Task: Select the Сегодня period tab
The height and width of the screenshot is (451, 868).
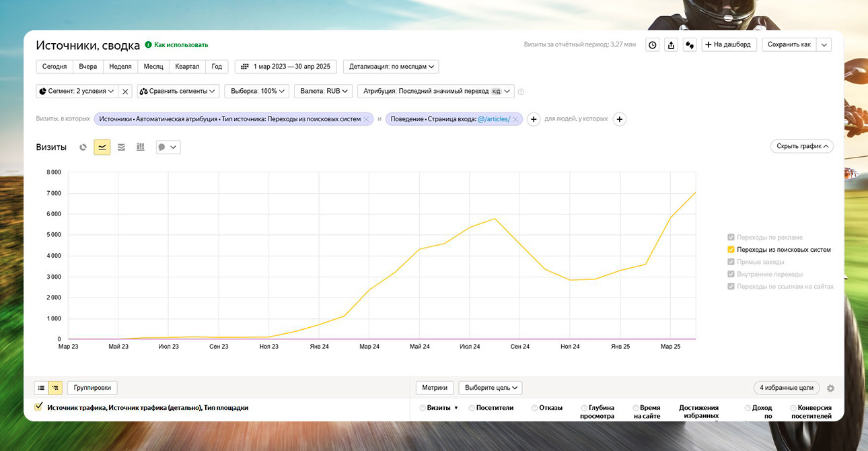Action: (x=55, y=66)
